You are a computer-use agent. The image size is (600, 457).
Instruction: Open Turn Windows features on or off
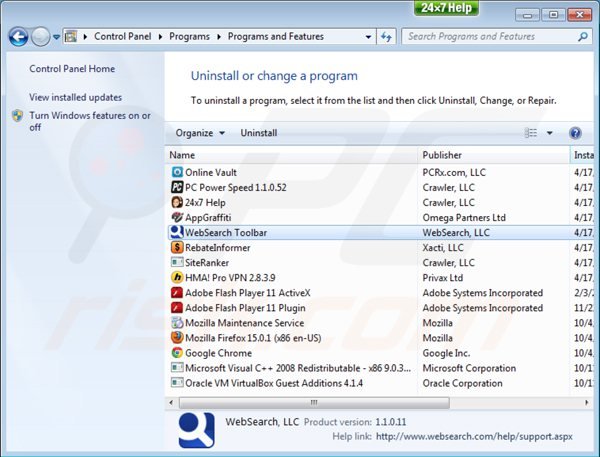(90, 121)
